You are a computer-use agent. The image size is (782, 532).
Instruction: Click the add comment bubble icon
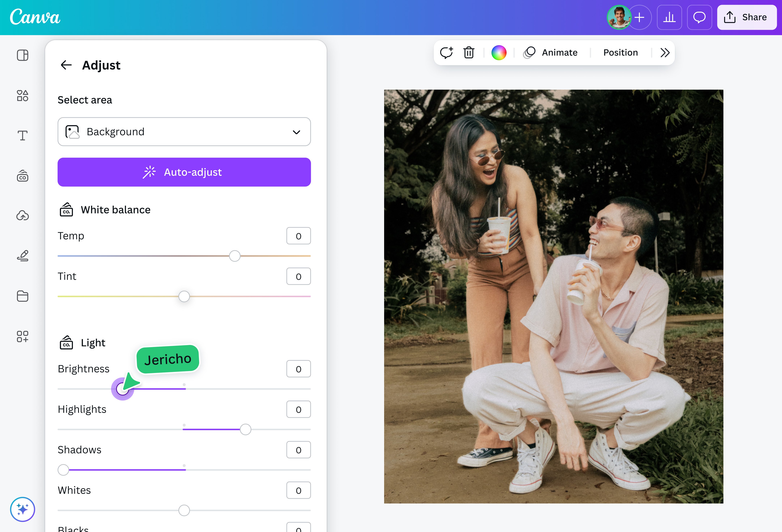[447, 53]
